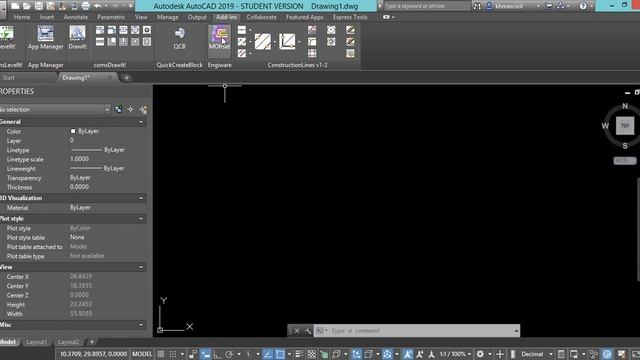Open the WCS dropdown below the ViewCube
Image resolution: width=640 pixels, height=360 pixels.
tap(624, 160)
